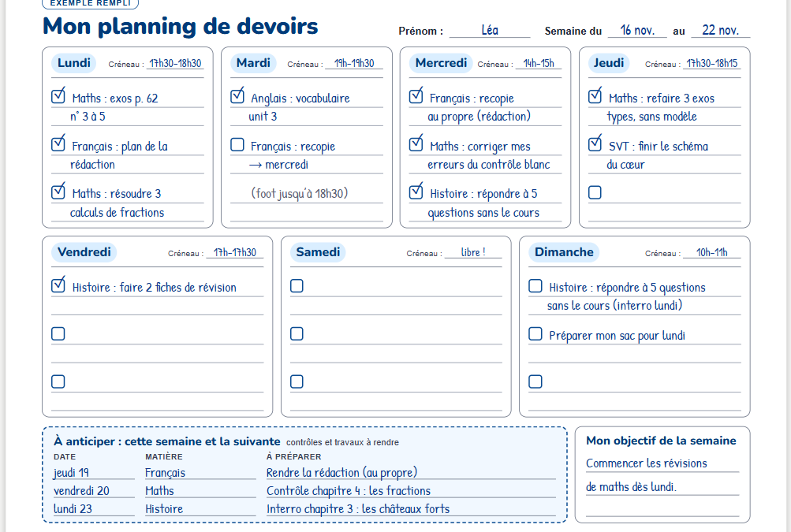
Task: Click the Lundi créneau '17h30–18h30'
Action: pyautogui.click(x=175, y=64)
